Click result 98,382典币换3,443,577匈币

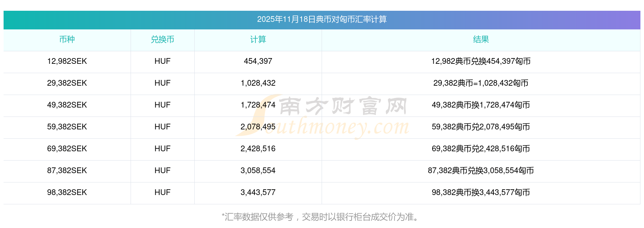[481, 193]
